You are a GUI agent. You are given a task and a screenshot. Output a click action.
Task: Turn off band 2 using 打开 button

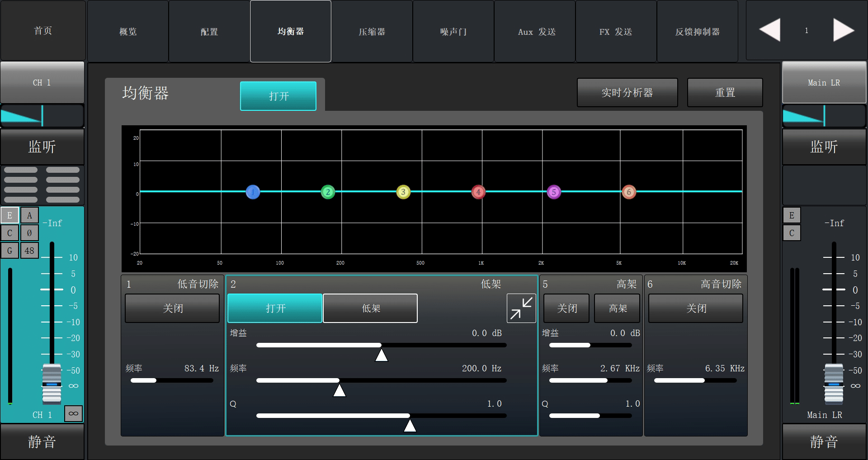pyautogui.click(x=275, y=308)
